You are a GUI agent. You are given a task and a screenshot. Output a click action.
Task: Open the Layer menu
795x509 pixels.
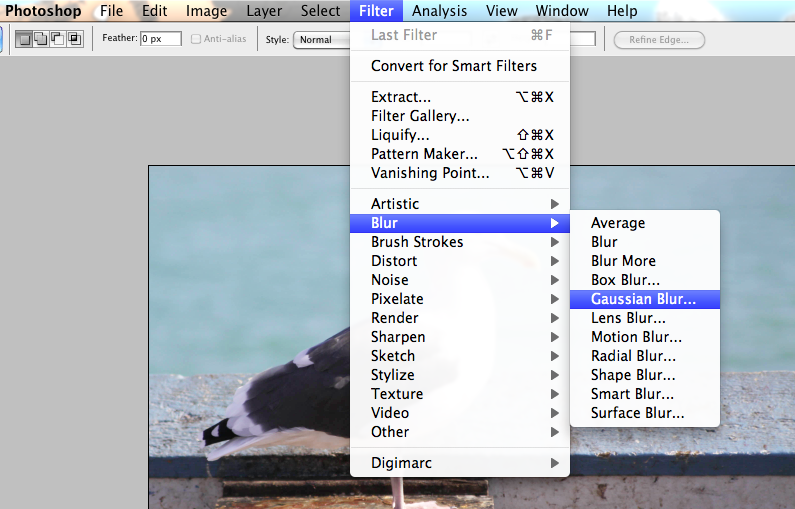point(264,11)
